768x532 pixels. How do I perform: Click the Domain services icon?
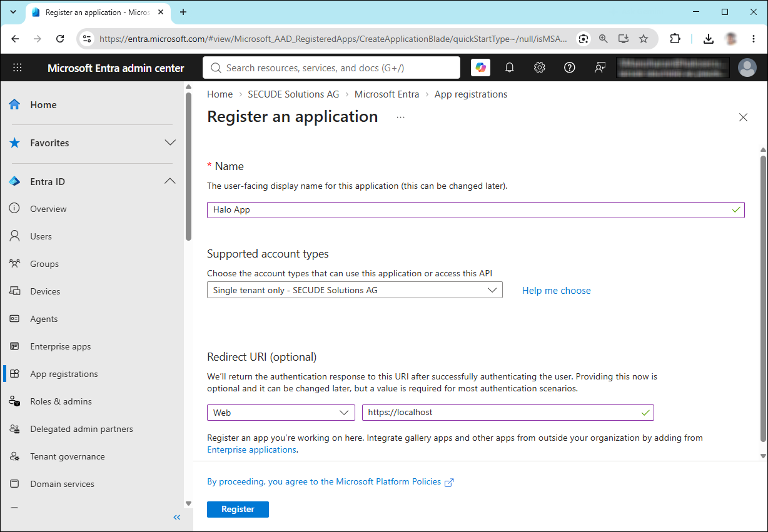pos(14,484)
